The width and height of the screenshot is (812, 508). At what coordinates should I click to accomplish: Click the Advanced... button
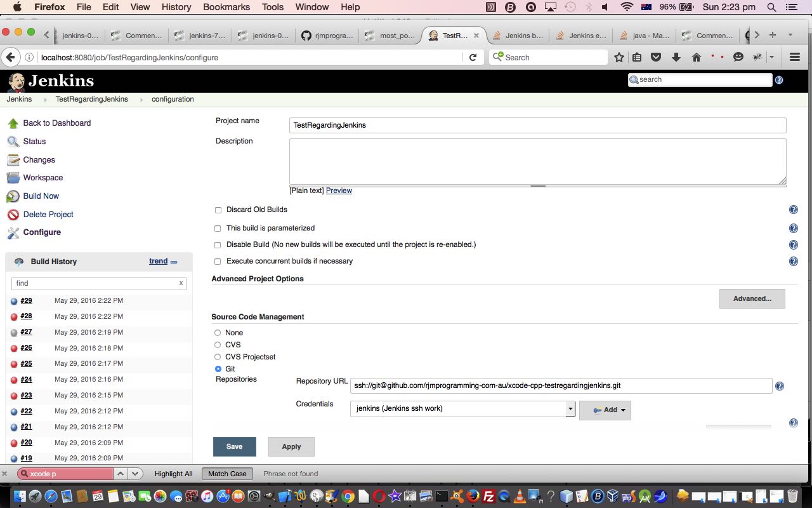pos(752,298)
